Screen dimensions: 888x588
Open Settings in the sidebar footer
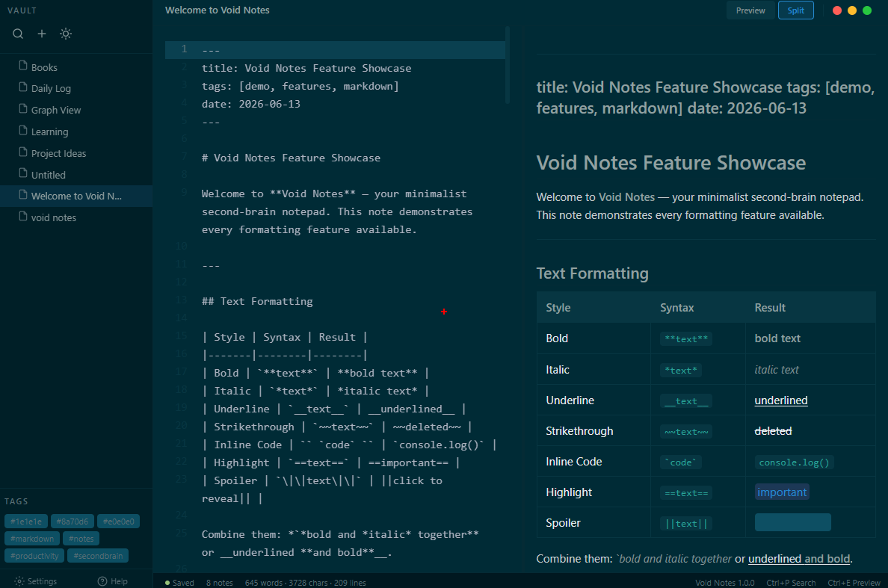[x=36, y=581]
